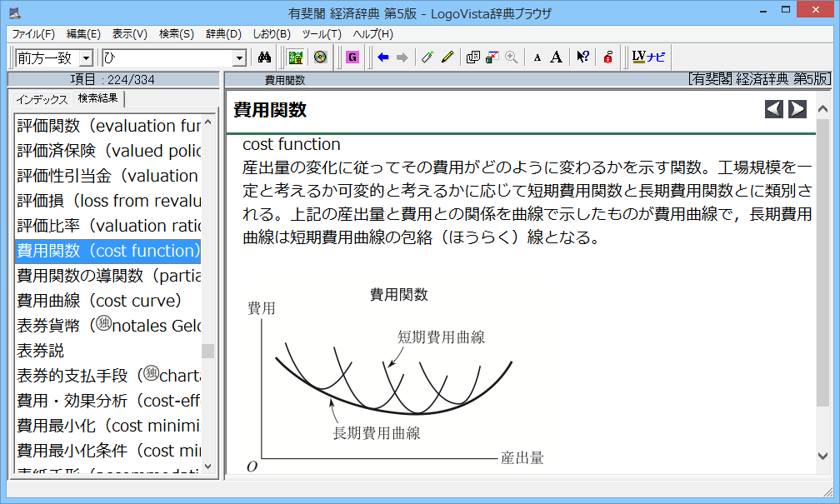Click the binoculars search icon
Viewport: 840px width, 504px height.
[x=265, y=57]
